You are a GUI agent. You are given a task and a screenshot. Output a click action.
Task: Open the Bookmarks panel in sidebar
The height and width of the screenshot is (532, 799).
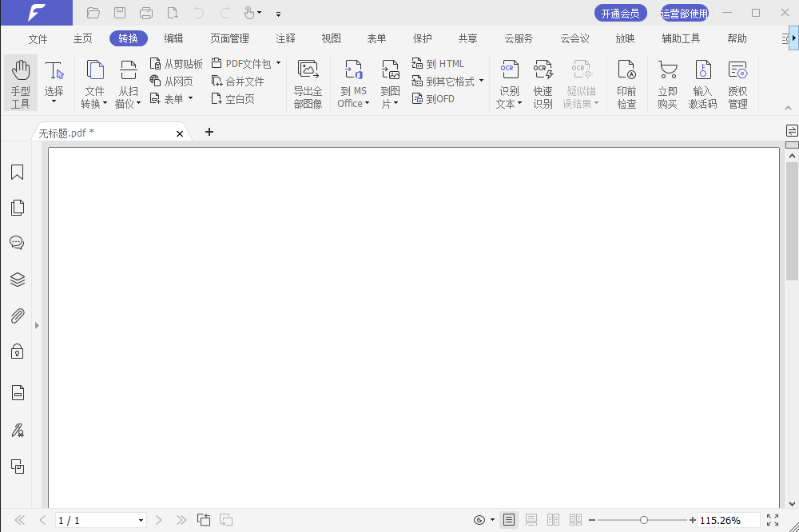pyautogui.click(x=18, y=173)
